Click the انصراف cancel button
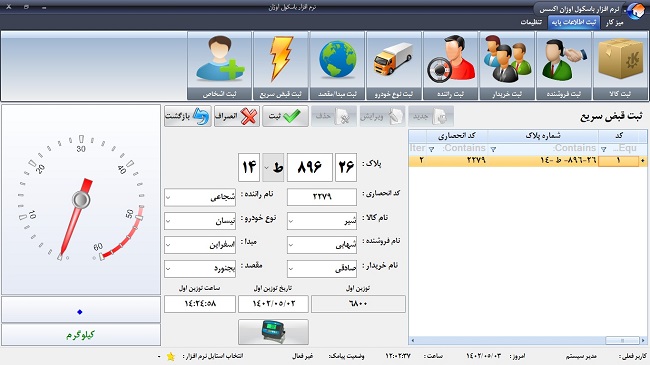650x365 pixels. (x=237, y=116)
